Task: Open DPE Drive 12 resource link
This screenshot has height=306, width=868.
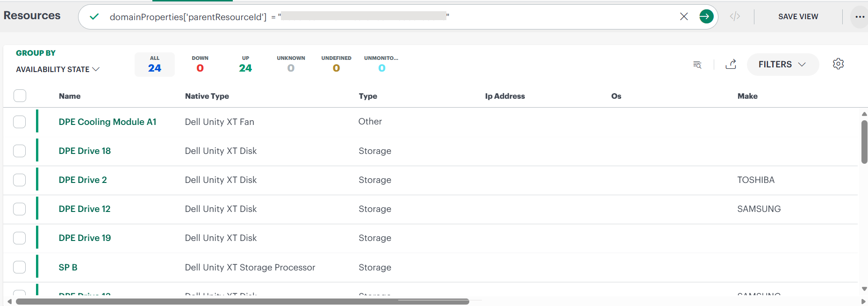Action: (x=85, y=209)
